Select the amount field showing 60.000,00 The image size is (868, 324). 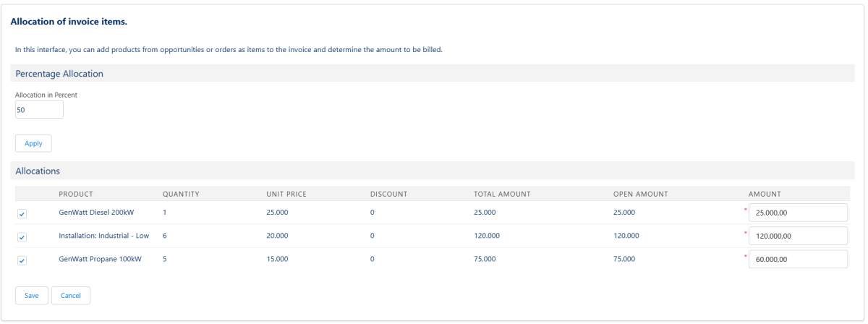coord(798,260)
